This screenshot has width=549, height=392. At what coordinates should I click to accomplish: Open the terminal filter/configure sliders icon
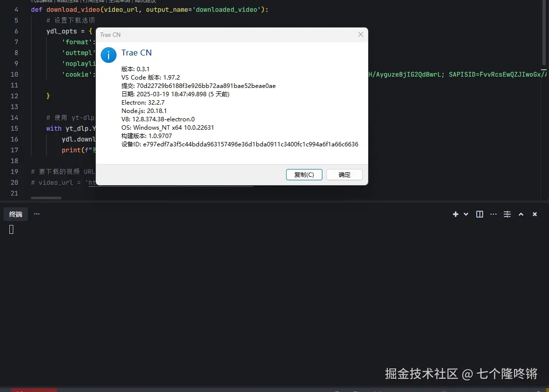[507, 214]
